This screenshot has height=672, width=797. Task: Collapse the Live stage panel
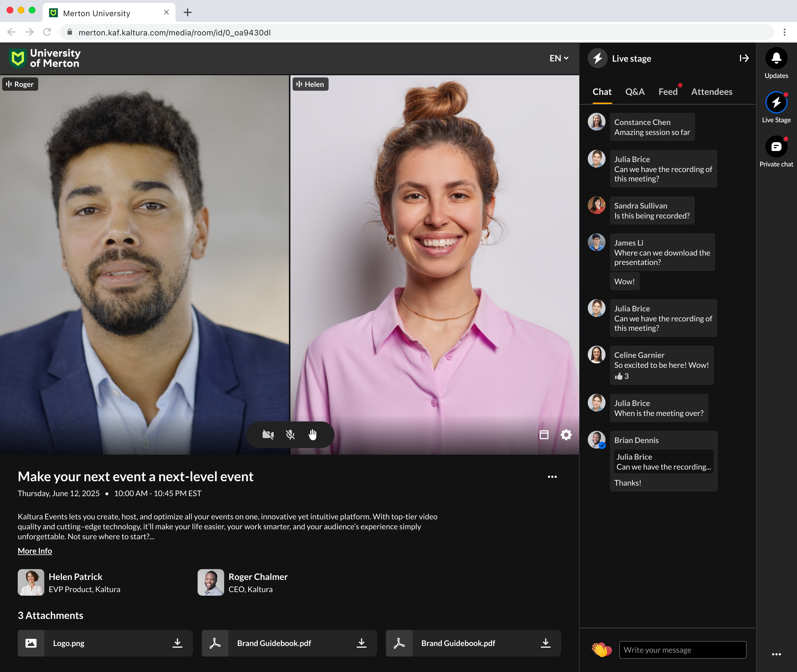point(744,58)
